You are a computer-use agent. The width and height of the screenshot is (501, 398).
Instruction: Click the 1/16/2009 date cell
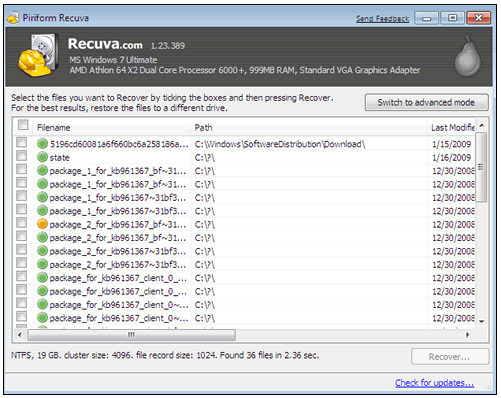pyautogui.click(x=451, y=157)
